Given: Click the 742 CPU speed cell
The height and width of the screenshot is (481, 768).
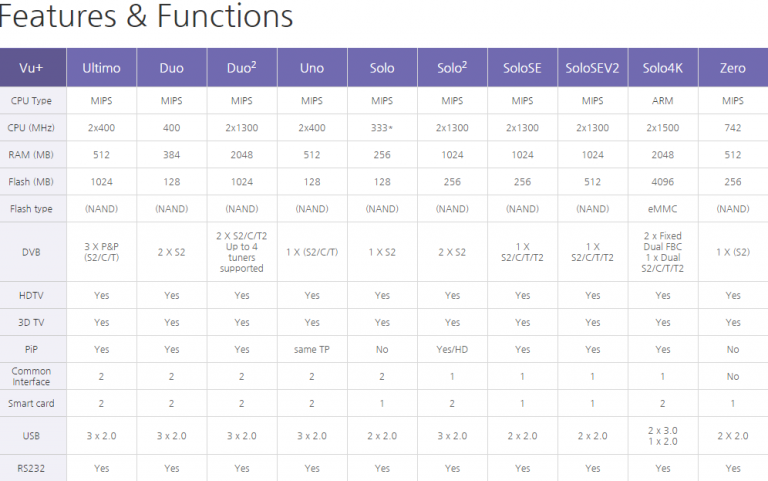Looking at the screenshot, I should [x=732, y=127].
